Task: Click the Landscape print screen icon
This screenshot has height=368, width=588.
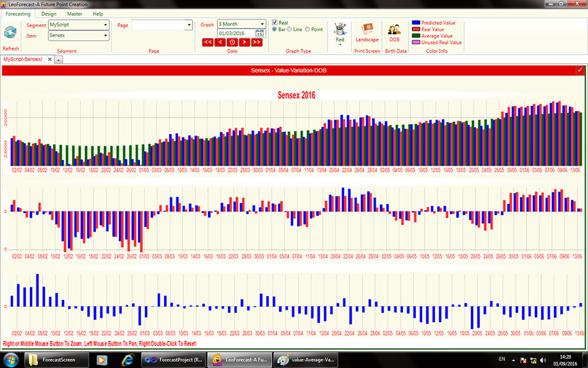Action: click(367, 29)
